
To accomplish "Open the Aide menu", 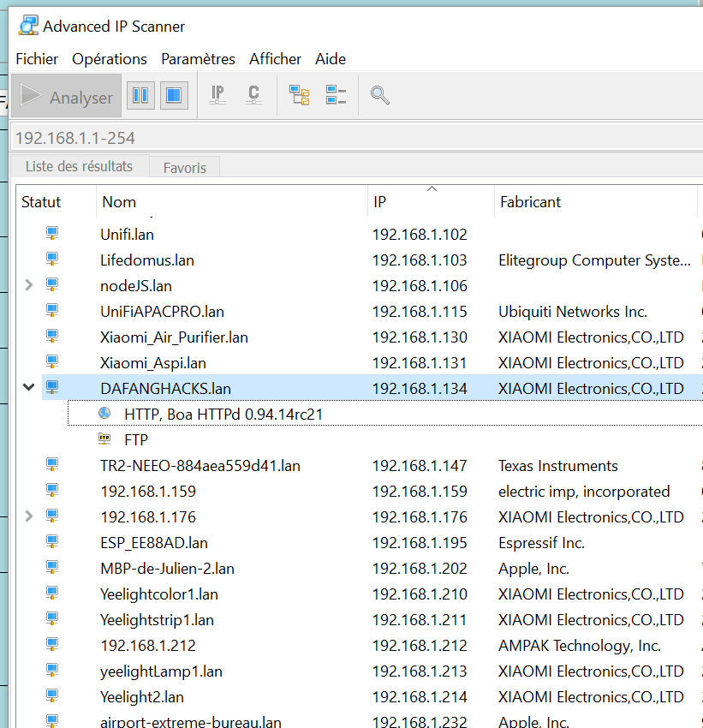I will point(331,59).
